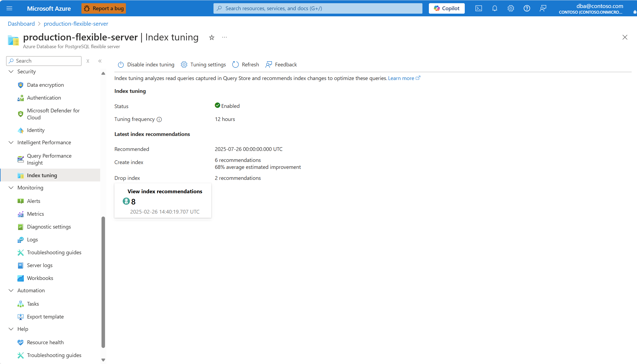The height and width of the screenshot is (364, 637).
Task: Go to Metrics in the sidebar
Action: tap(35, 214)
